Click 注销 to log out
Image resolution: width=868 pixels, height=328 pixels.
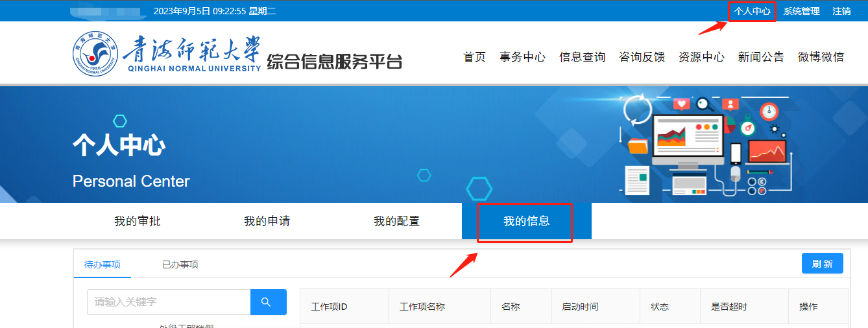point(841,11)
